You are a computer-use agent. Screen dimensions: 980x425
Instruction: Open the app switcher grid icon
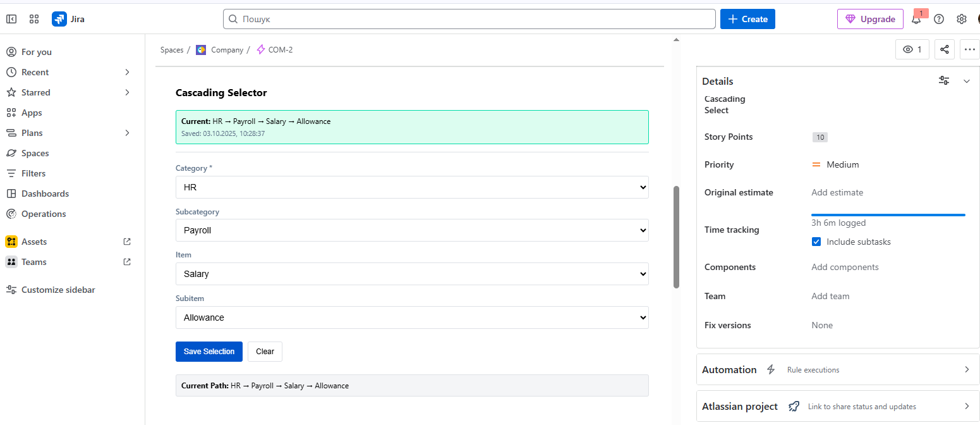click(x=34, y=19)
